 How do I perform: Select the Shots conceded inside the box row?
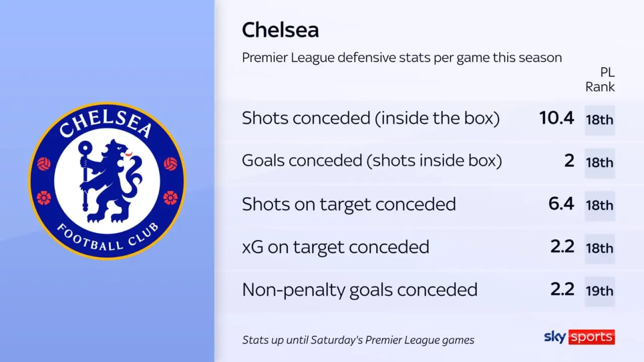coord(428,119)
